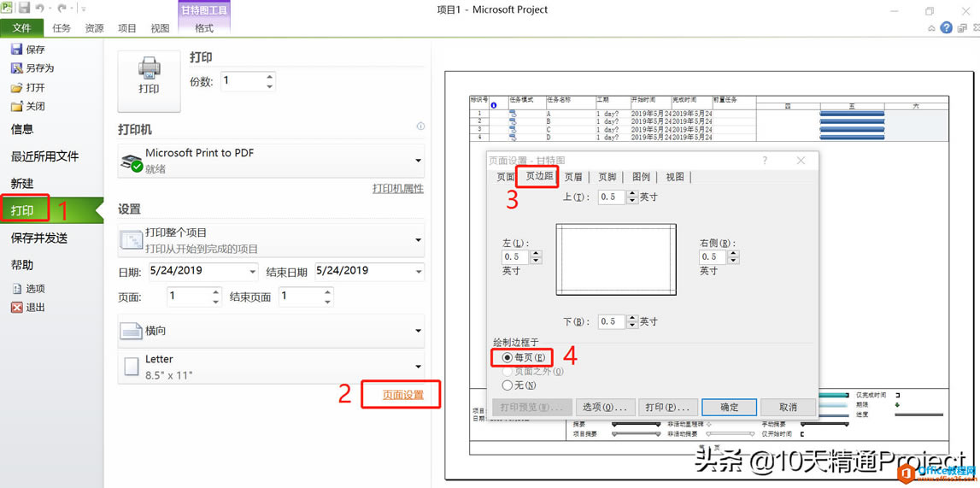Click the blue Help question mark icon
This screenshot has width=980, height=488.
[x=946, y=28]
